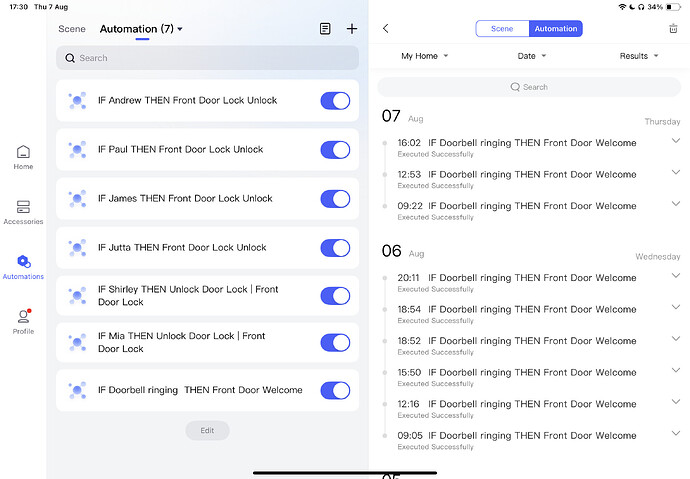
Task: Click the automation list Search field
Action: pos(207,58)
